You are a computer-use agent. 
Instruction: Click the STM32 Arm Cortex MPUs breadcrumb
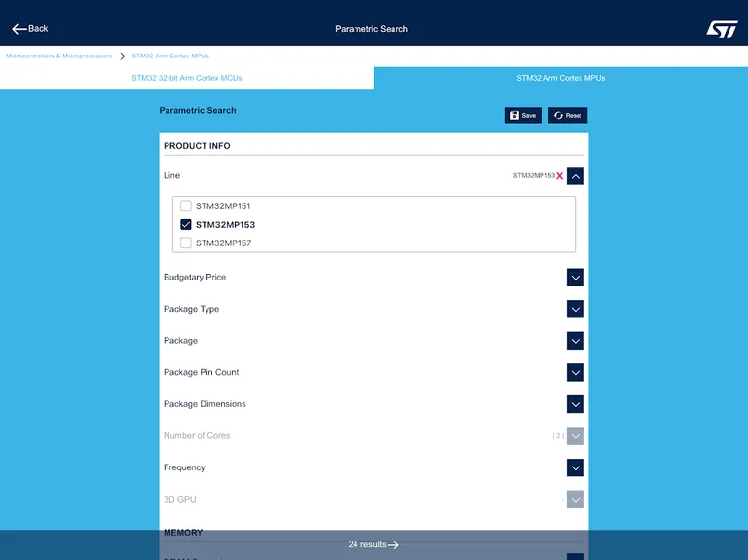[x=170, y=56]
